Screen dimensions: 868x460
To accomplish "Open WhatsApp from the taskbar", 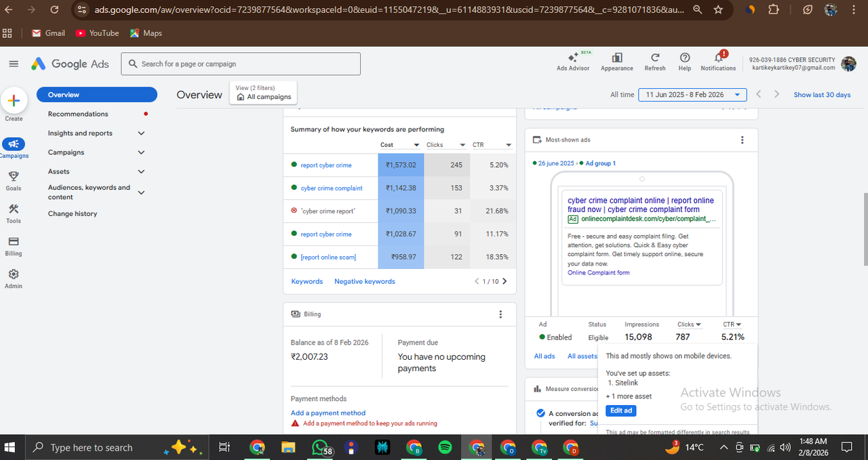I will [320, 448].
